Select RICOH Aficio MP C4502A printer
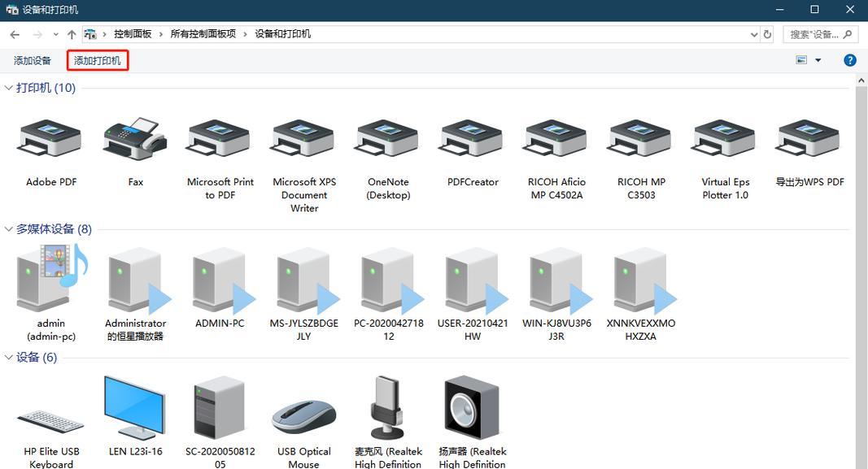868x469 pixels. [x=556, y=137]
